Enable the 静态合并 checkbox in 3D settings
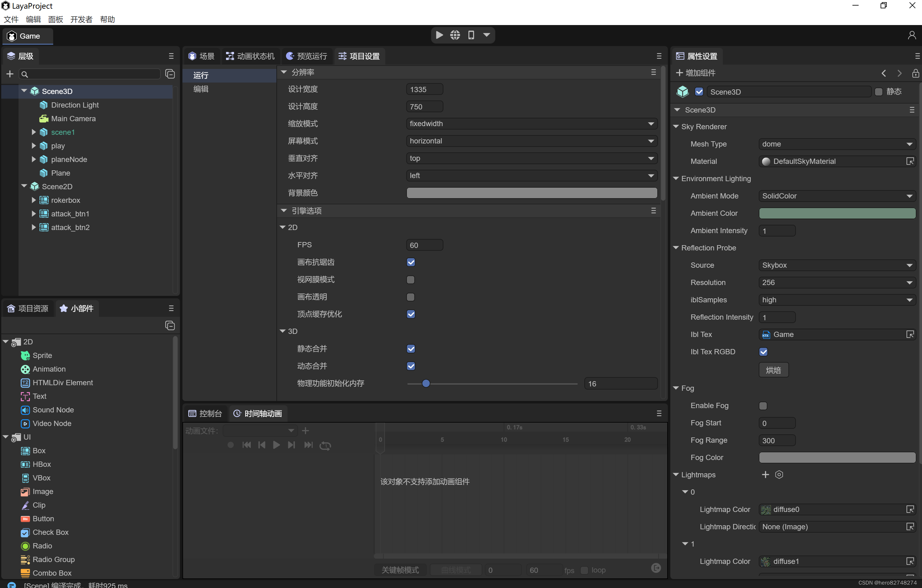This screenshot has height=588, width=922. tap(411, 348)
